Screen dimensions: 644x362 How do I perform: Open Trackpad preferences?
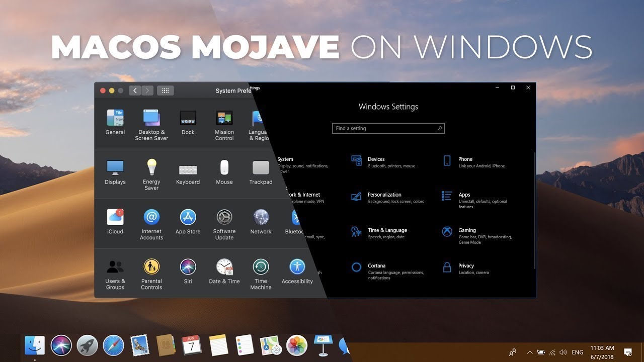click(261, 172)
